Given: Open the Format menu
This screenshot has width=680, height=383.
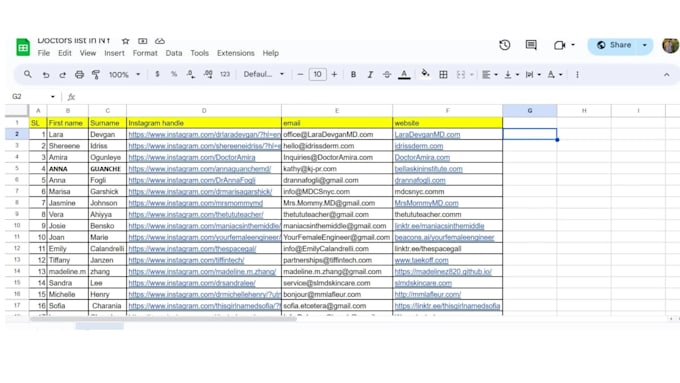Looking at the screenshot, I should point(145,53).
